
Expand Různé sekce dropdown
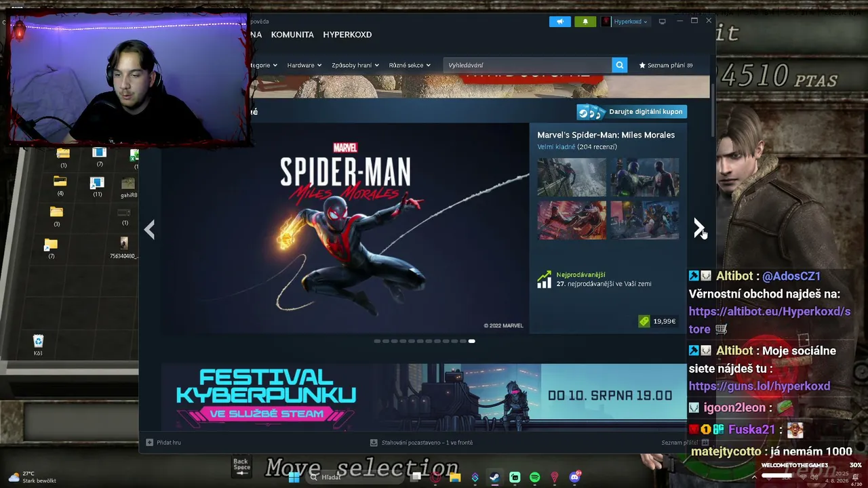pyautogui.click(x=410, y=65)
